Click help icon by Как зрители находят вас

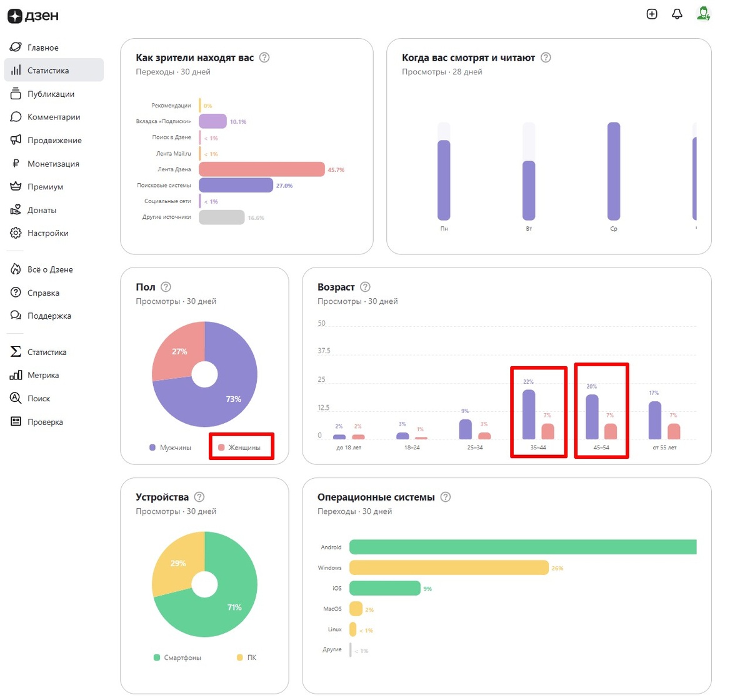pyautogui.click(x=264, y=57)
